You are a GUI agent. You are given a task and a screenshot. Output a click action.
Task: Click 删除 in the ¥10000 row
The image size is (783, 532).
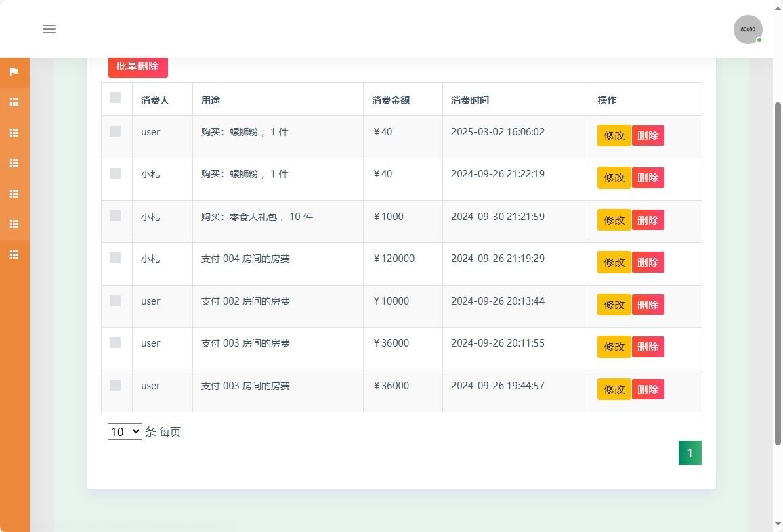pos(648,305)
